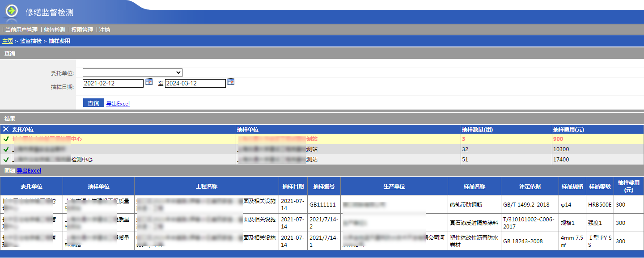The height and width of the screenshot is (258, 644).
Task: Open 权限管理 menu
Action: 82,30
